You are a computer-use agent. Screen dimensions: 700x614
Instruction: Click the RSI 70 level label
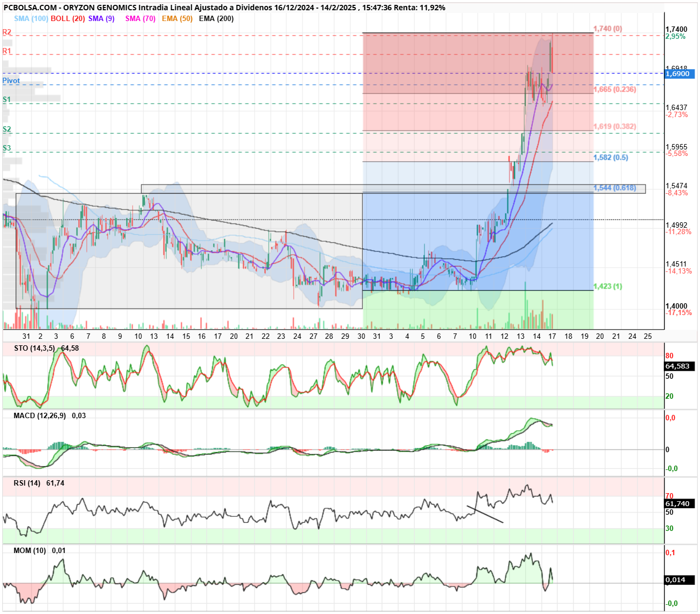pyautogui.click(x=669, y=496)
